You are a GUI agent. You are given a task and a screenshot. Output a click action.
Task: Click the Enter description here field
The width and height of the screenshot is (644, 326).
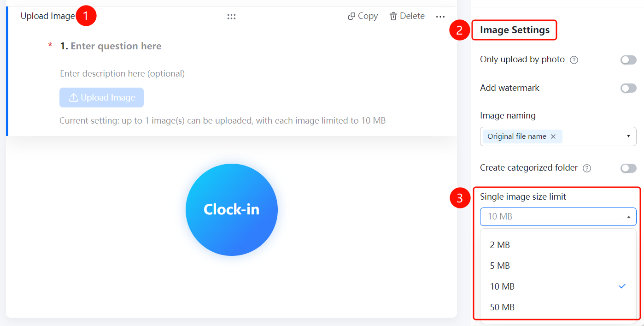click(x=122, y=74)
